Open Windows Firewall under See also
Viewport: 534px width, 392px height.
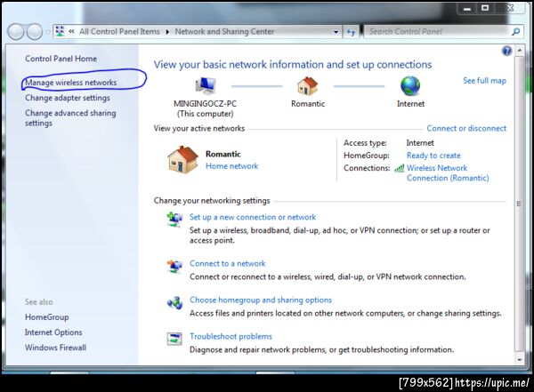point(55,348)
